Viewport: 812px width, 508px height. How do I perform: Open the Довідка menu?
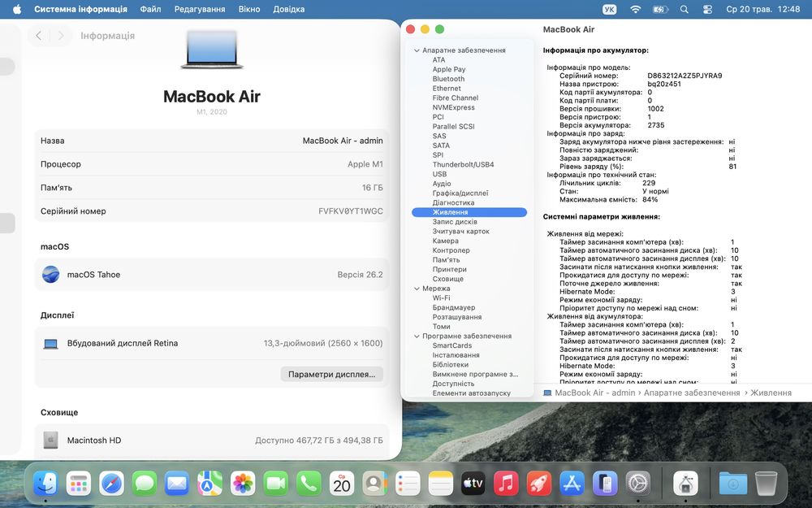pos(289,9)
